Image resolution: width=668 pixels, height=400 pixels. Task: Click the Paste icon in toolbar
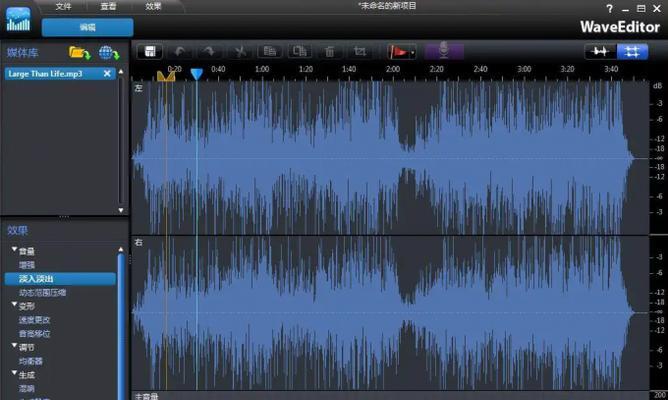coord(300,52)
